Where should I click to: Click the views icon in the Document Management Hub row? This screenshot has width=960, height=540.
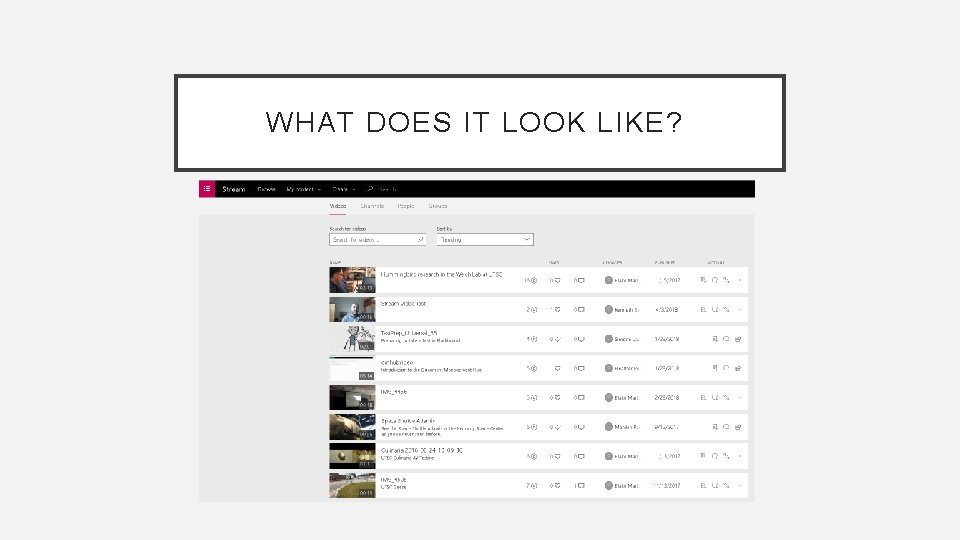[x=534, y=369]
